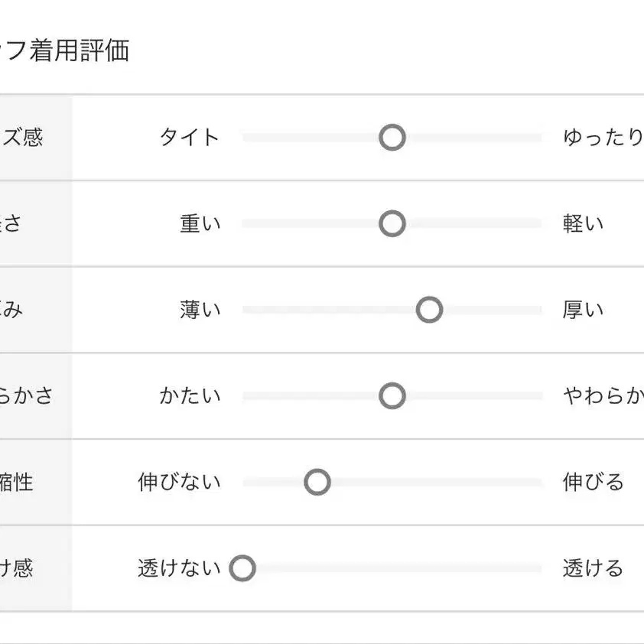Click the slider handle between タイト and ゆったり
644x644 pixels.
392,138
